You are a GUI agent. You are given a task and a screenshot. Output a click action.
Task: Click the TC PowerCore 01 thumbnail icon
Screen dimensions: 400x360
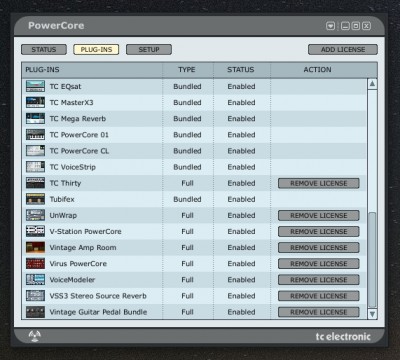35,135
